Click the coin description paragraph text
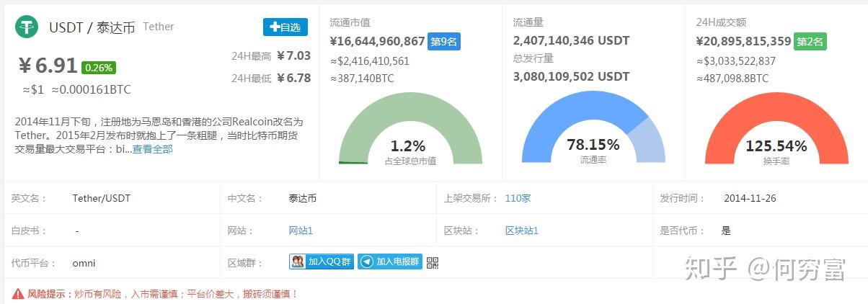 point(159,135)
